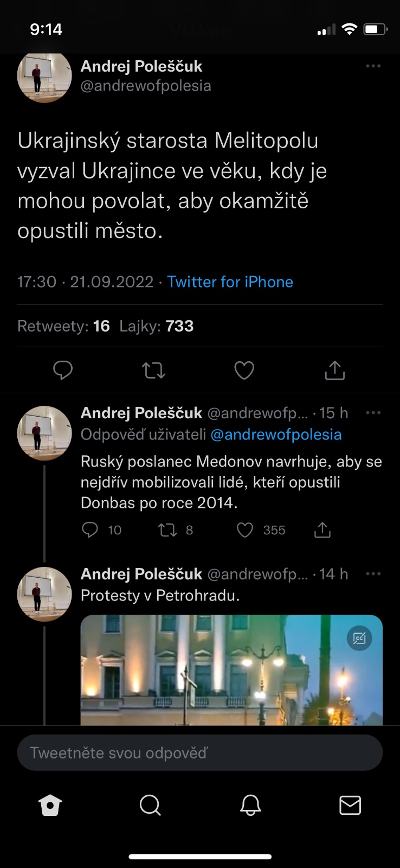This screenshot has height=868, width=400.
Task: Open the Notifications bell tab
Action: (250, 806)
